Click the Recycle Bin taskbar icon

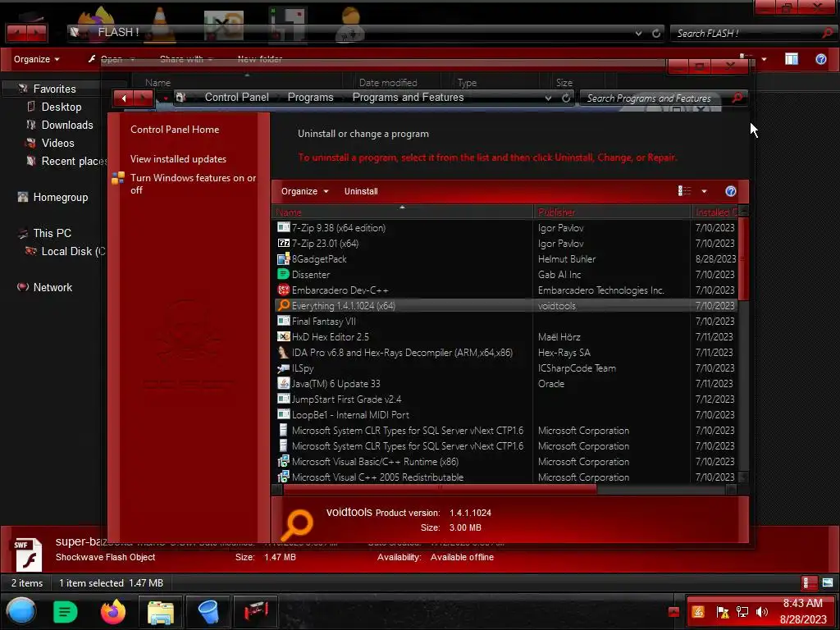pyautogui.click(x=208, y=612)
